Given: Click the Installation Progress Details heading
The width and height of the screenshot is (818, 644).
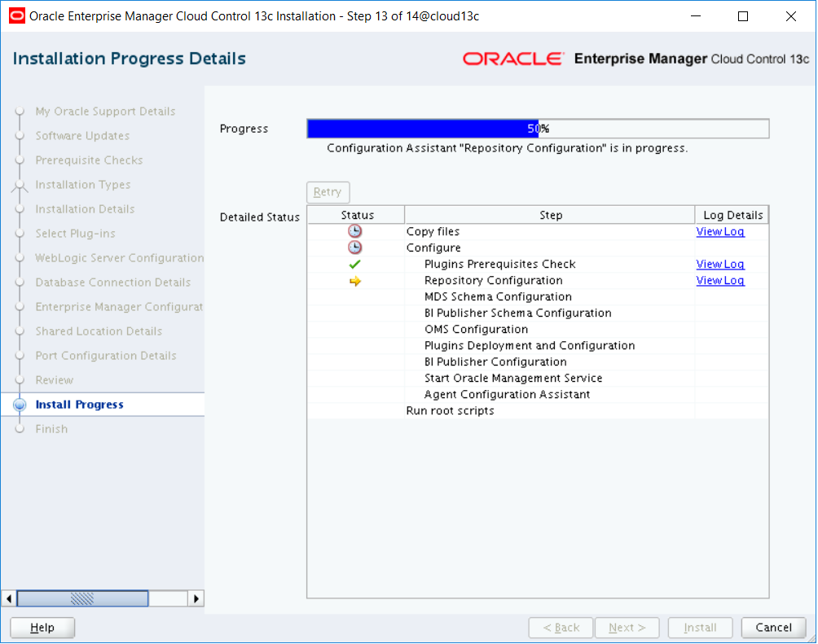Looking at the screenshot, I should pyautogui.click(x=129, y=59).
